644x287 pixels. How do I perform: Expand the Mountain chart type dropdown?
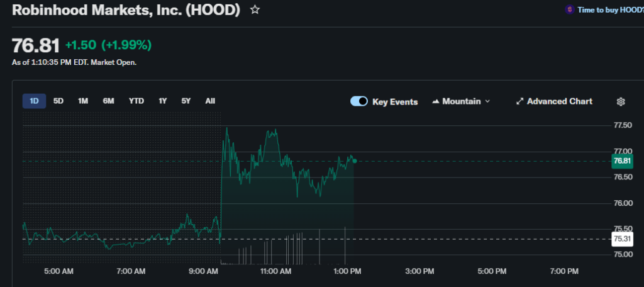click(x=461, y=101)
